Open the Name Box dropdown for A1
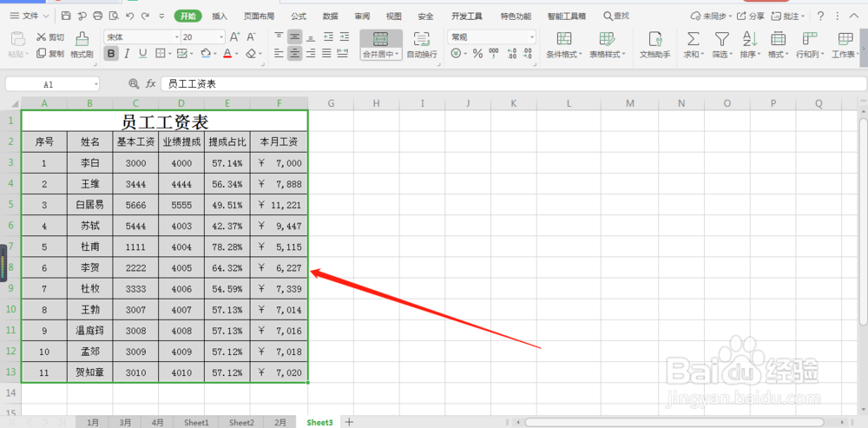 coord(95,84)
